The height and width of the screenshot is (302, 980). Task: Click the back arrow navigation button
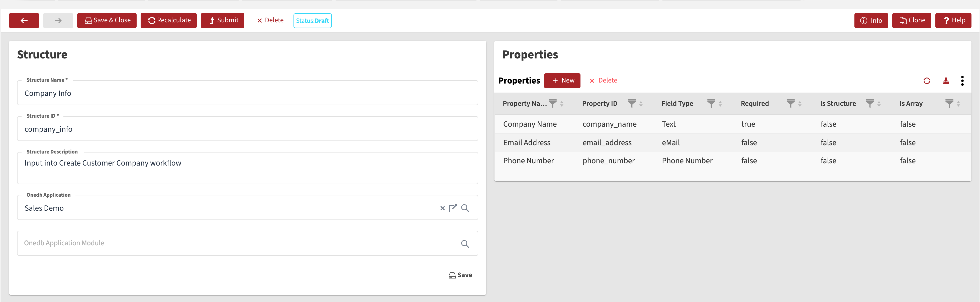(24, 21)
